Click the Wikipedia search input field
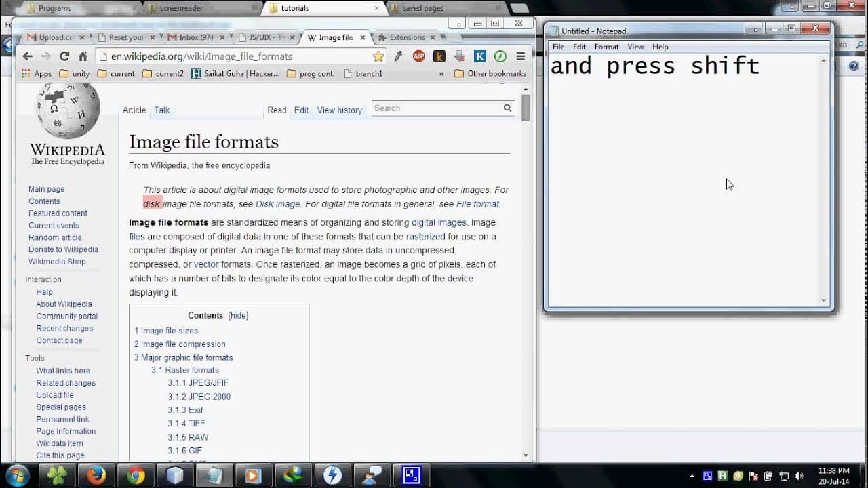 [436, 108]
